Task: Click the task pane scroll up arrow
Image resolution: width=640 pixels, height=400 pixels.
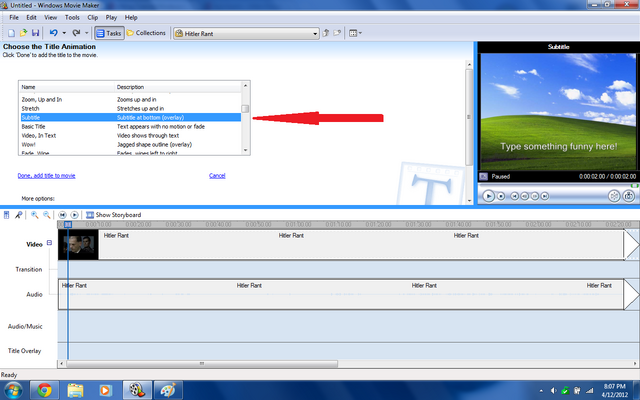Action: click(x=469, y=64)
